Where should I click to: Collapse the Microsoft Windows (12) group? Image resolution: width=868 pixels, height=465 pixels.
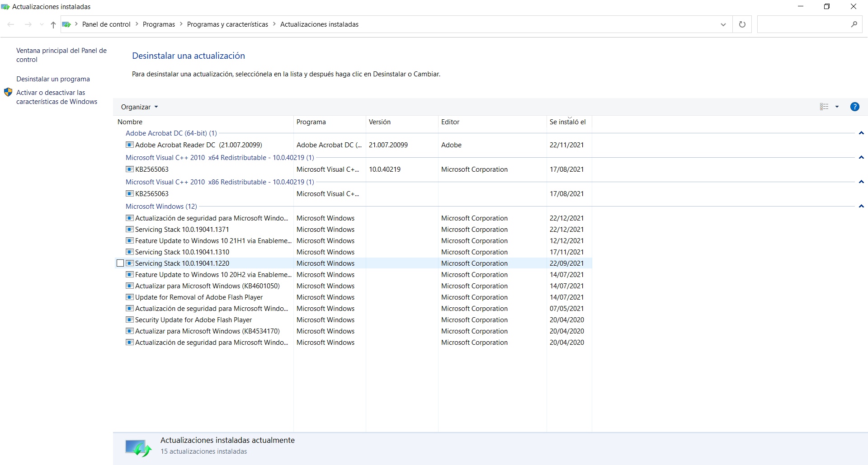pyautogui.click(x=861, y=207)
